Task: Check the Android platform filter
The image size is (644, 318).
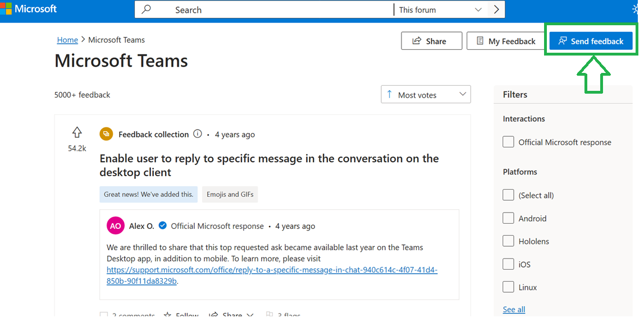Action: coord(508,218)
